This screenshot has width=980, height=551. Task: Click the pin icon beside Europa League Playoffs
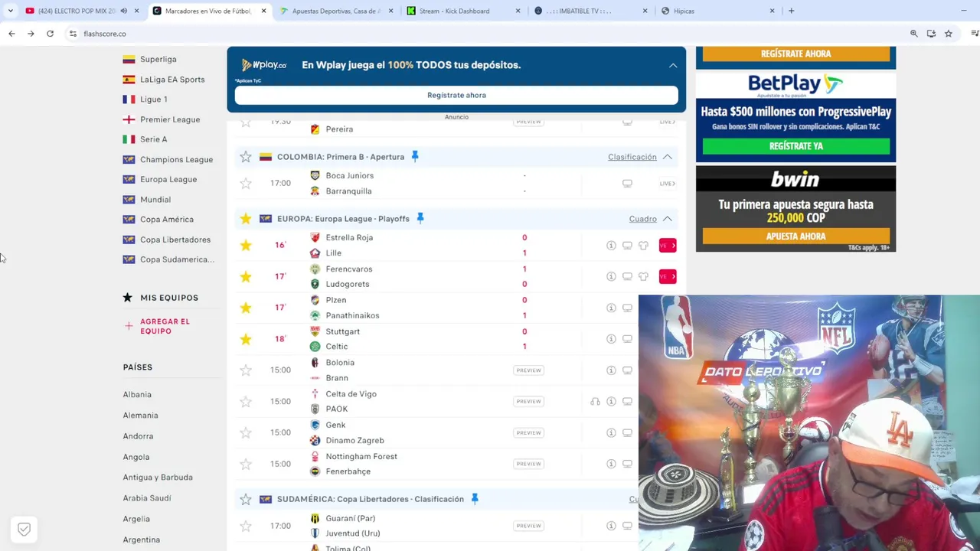click(x=420, y=218)
